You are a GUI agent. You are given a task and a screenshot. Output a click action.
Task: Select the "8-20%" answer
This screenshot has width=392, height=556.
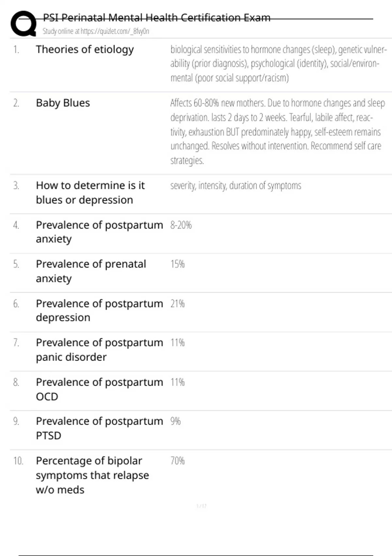coord(181,225)
